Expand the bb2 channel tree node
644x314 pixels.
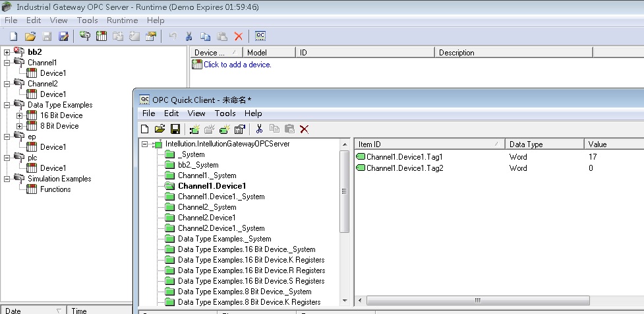tap(7, 52)
